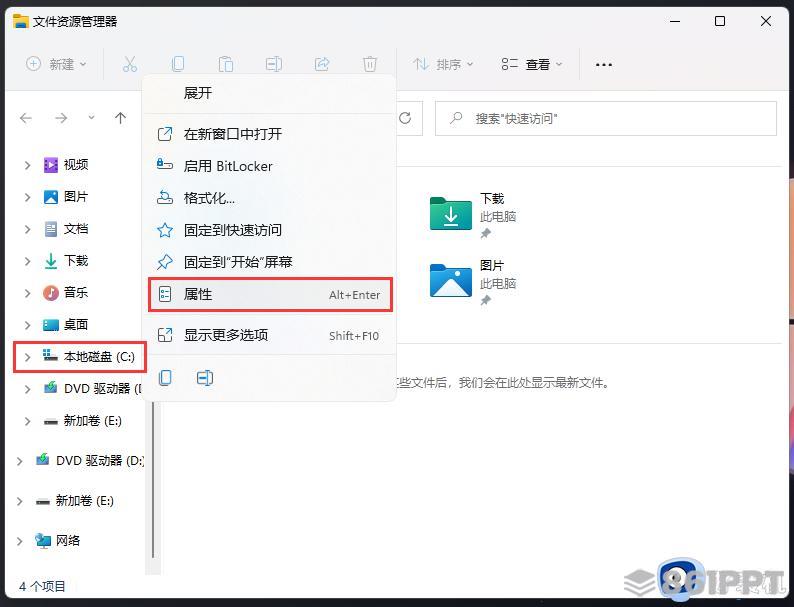Open the 排序 sort dropdown

click(444, 64)
